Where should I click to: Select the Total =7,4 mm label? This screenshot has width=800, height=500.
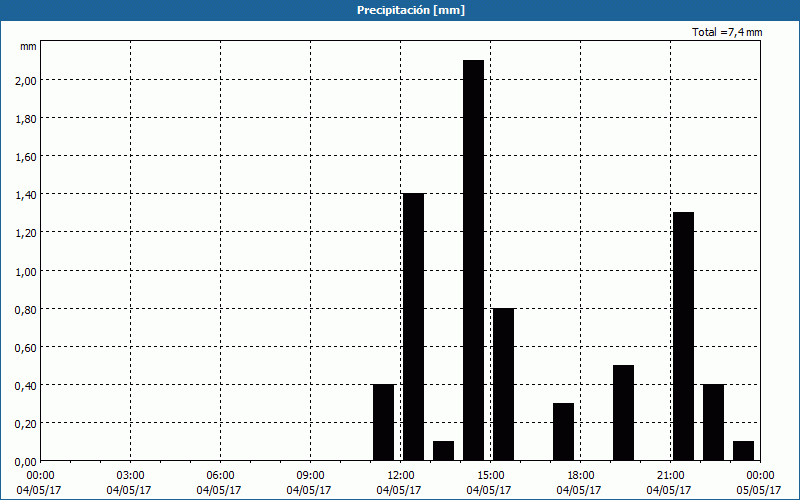[727, 32]
